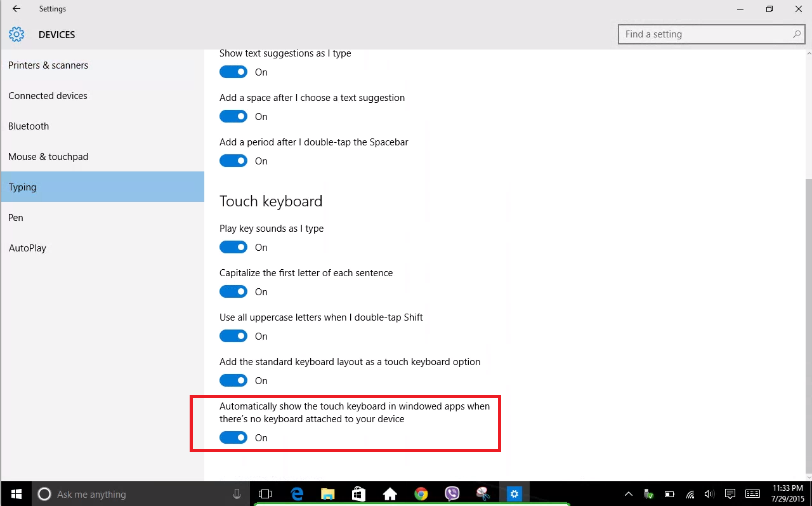Image resolution: width=812 pixels, height=506 pixels.
Task: Open File Explorer from the taskbar
Action: coord(327,494)
